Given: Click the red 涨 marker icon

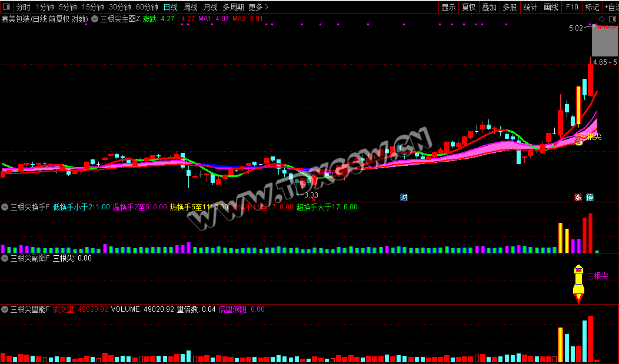Looking at the screenshot, I should point(578,198).
